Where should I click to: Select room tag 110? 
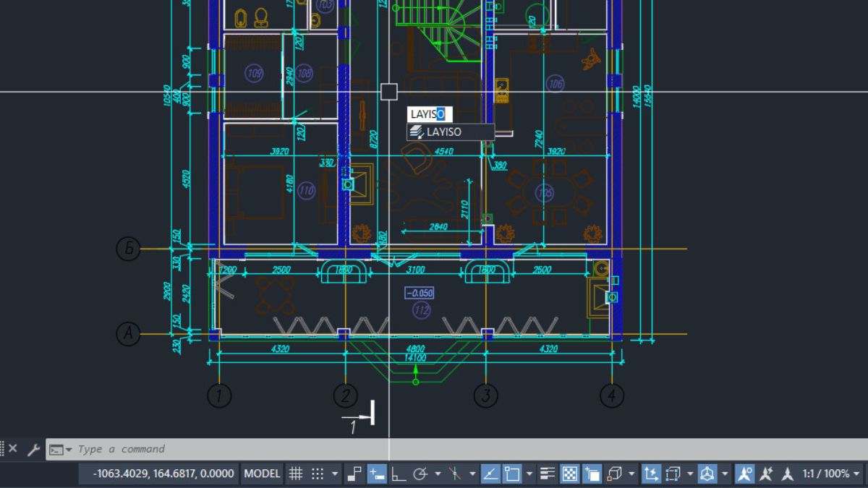point(306,191)
